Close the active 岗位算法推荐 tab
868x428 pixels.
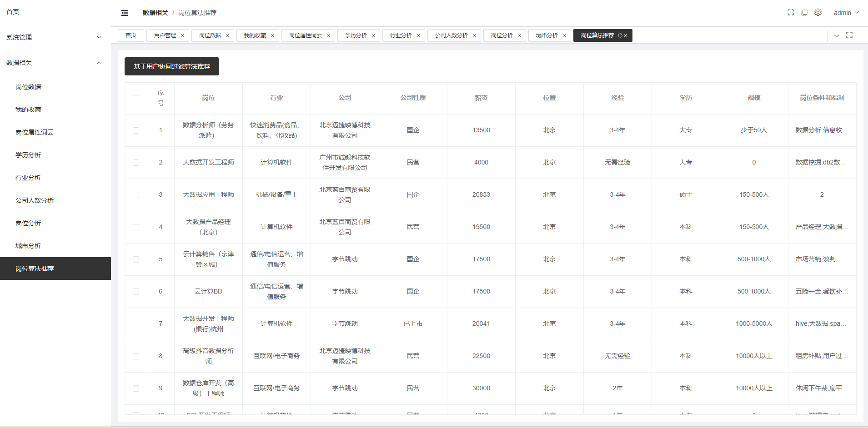tap(626, 35)
